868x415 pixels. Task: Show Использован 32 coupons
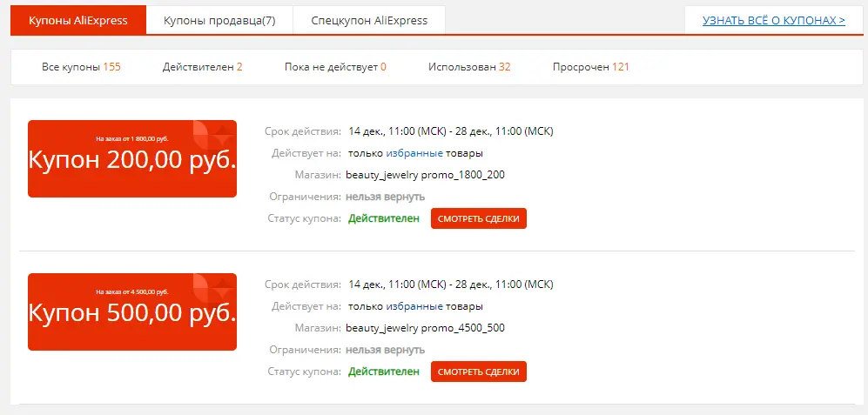point(469,67)
